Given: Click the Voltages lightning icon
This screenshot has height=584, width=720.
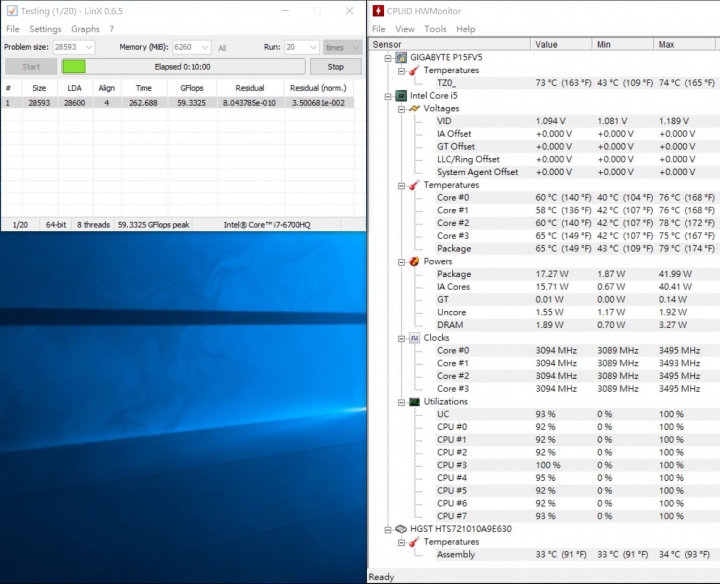Looking at the screenshot, I should 414,108.
